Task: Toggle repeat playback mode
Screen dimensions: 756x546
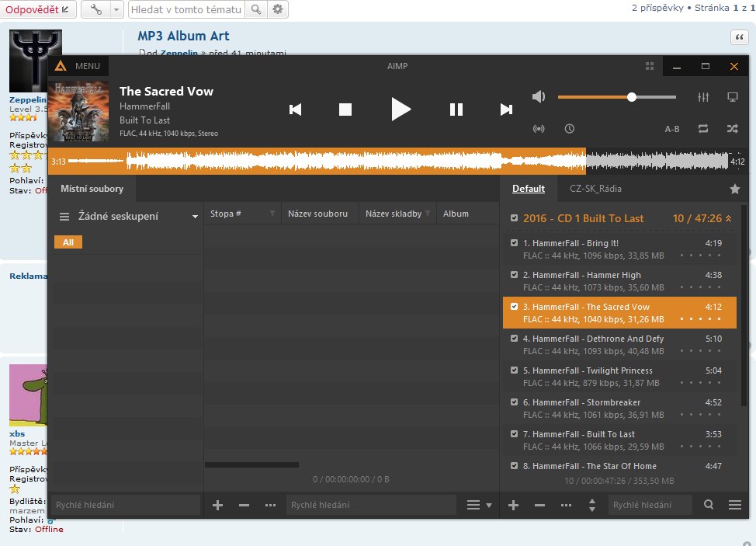Action: point(703,129)
